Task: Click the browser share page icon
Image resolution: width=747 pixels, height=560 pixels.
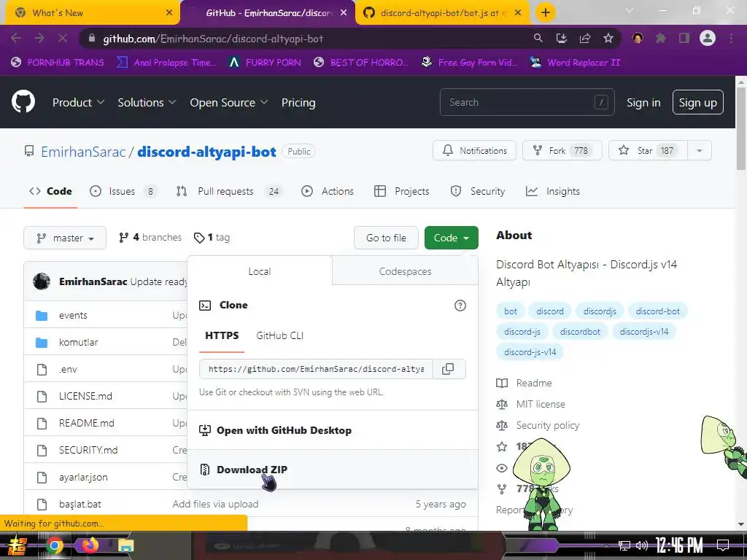Action: pos(585,38)
